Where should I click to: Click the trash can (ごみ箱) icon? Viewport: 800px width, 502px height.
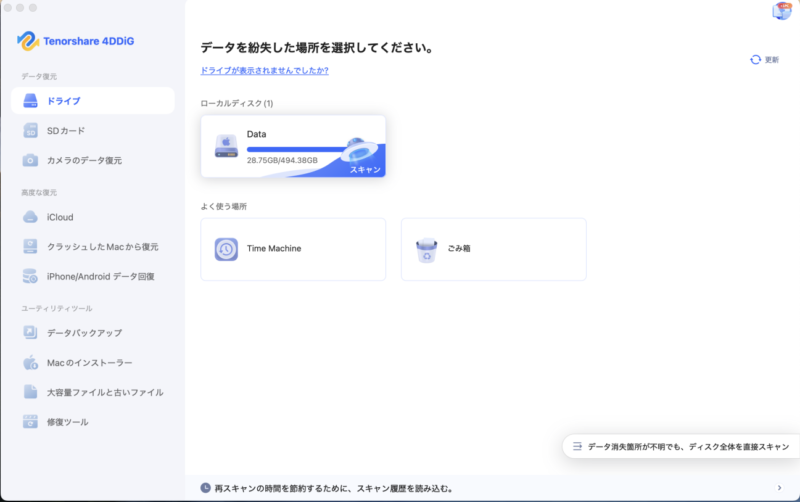pos(427,249)
